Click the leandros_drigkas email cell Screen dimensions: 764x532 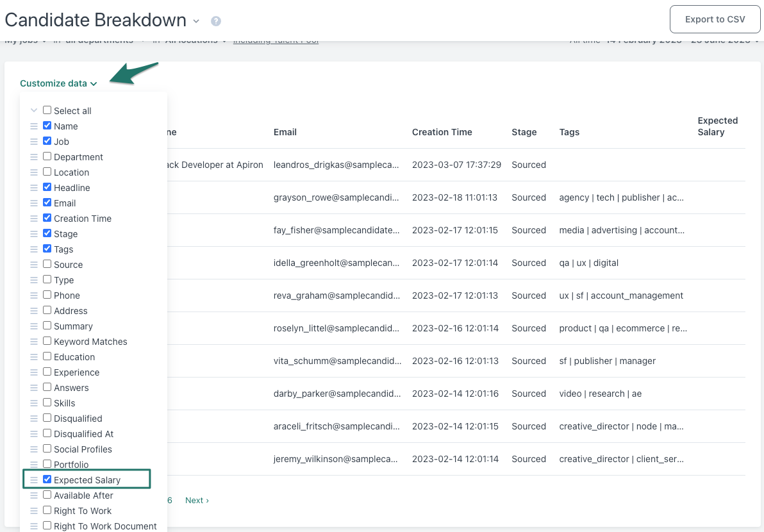point(336,165)
